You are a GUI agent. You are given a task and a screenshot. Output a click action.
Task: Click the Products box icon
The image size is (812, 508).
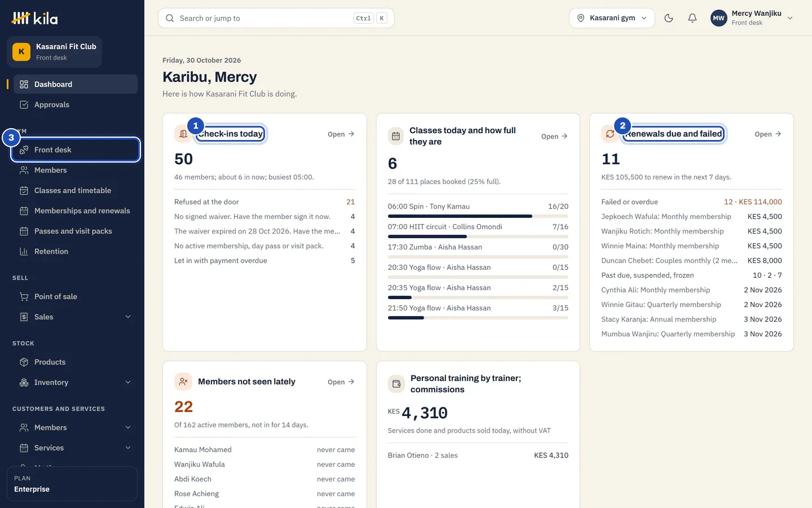[24, 362]
